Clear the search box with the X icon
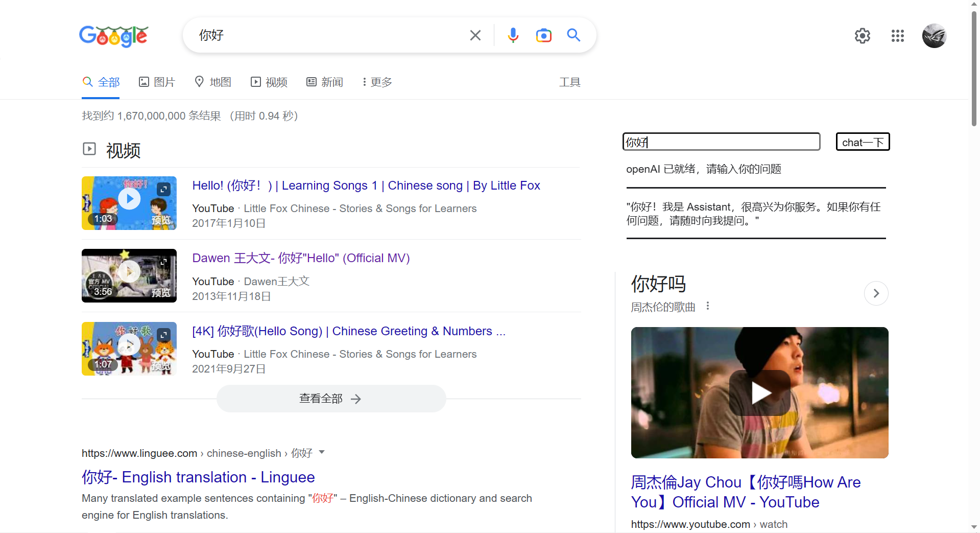 [x=475, y=35]
